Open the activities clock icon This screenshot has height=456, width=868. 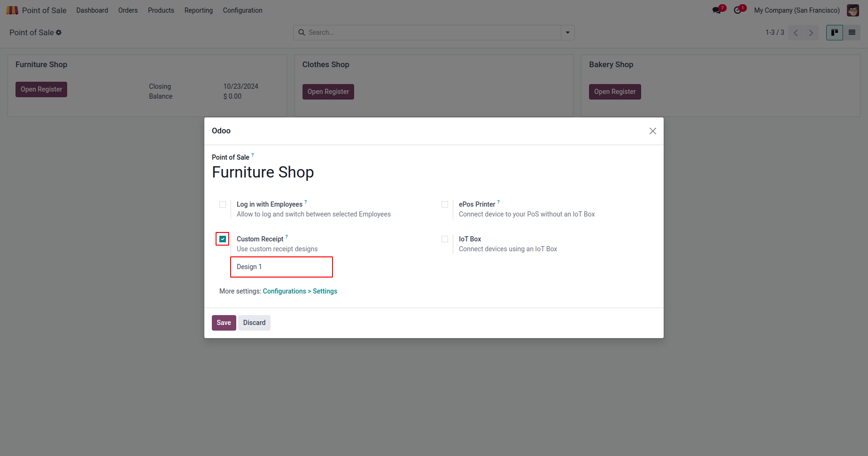tap(737, 10)
